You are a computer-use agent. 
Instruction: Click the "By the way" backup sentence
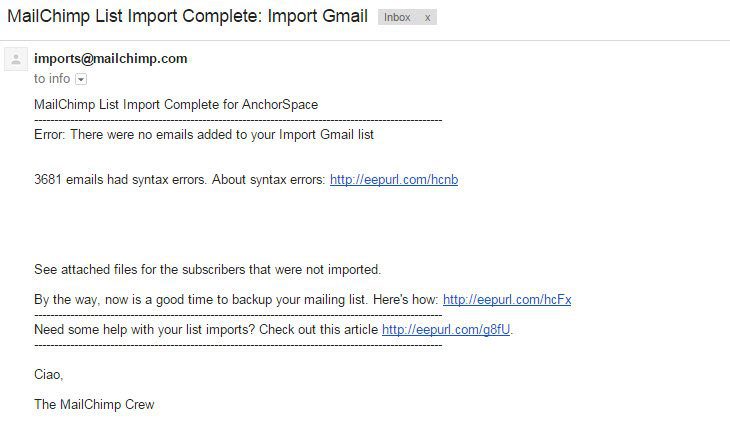click(x=236, y=299)
